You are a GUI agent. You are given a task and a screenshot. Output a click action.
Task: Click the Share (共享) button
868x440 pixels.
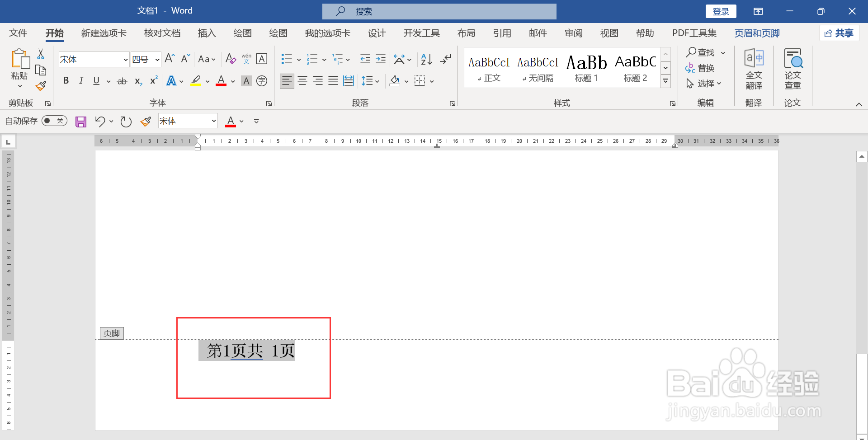[840, 33]
